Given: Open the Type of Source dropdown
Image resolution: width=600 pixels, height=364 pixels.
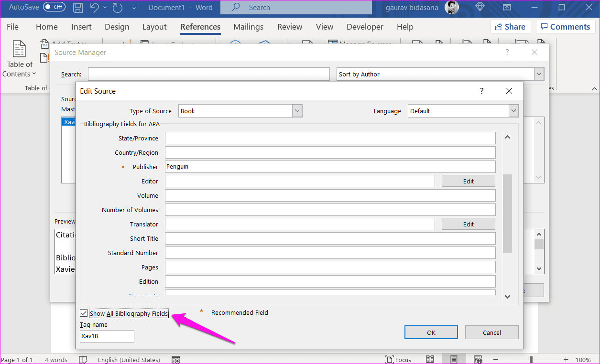Looking at the screenshot, I should point(297,111).
